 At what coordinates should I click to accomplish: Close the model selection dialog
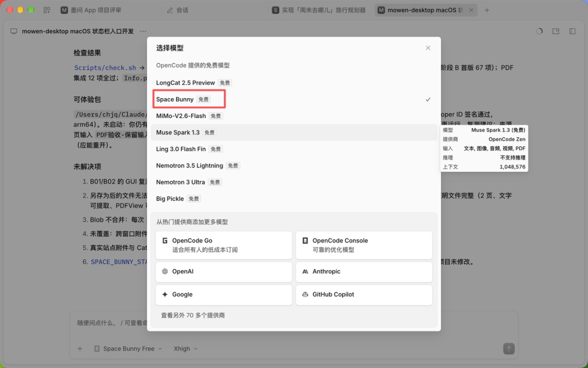click(428, 48)
